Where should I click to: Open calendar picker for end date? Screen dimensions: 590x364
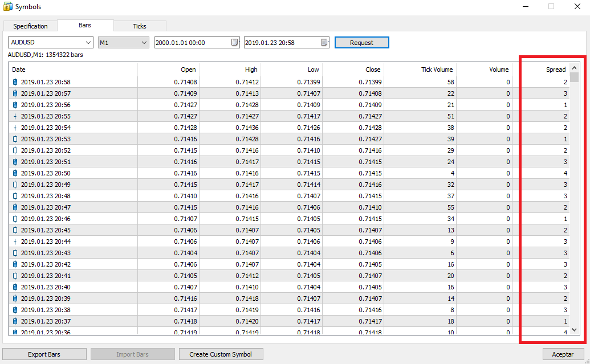[324, 43]
